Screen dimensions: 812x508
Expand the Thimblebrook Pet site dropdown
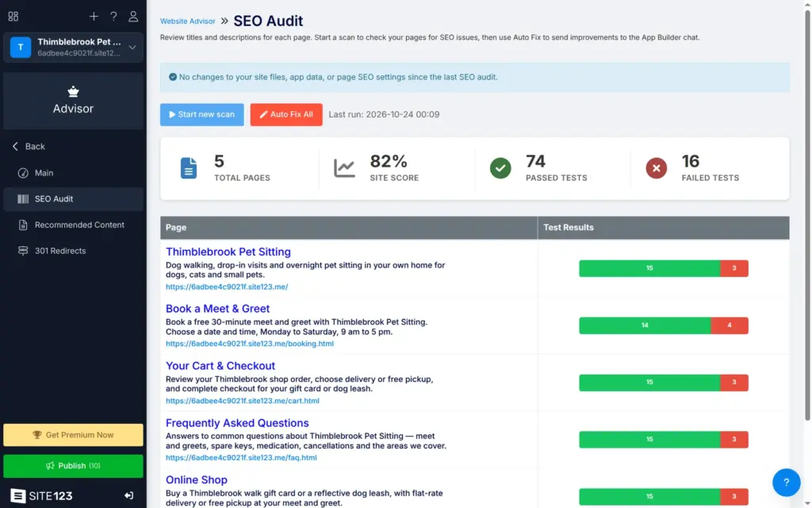pos(132,47)
